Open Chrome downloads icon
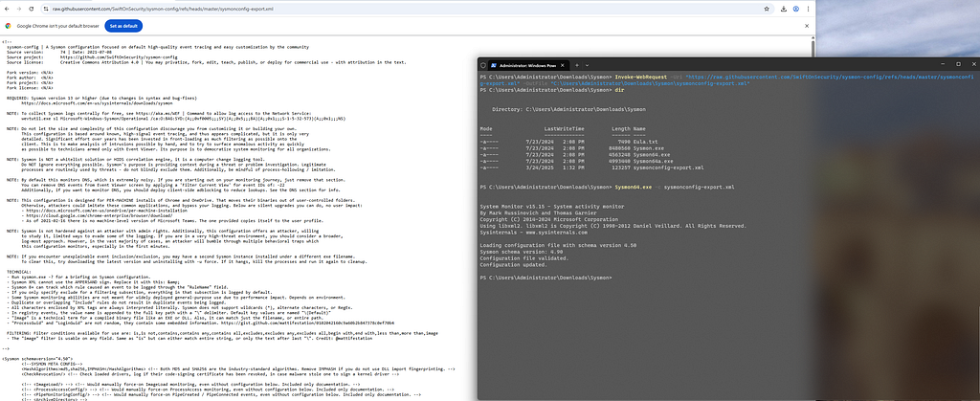The width and height of the screenshot is (980, 401). pos(784,9)
